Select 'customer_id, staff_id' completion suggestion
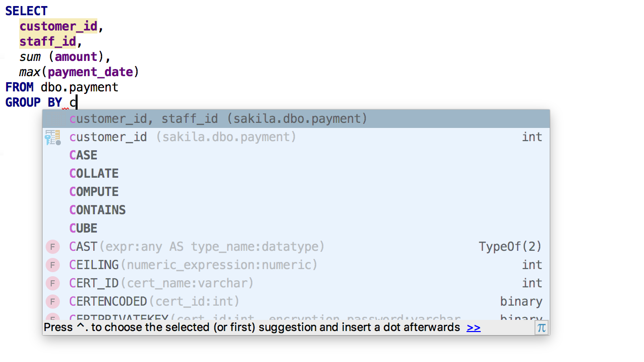Image resolution: width=644 pixels, height=362 pixels. (x=296, y=119)
